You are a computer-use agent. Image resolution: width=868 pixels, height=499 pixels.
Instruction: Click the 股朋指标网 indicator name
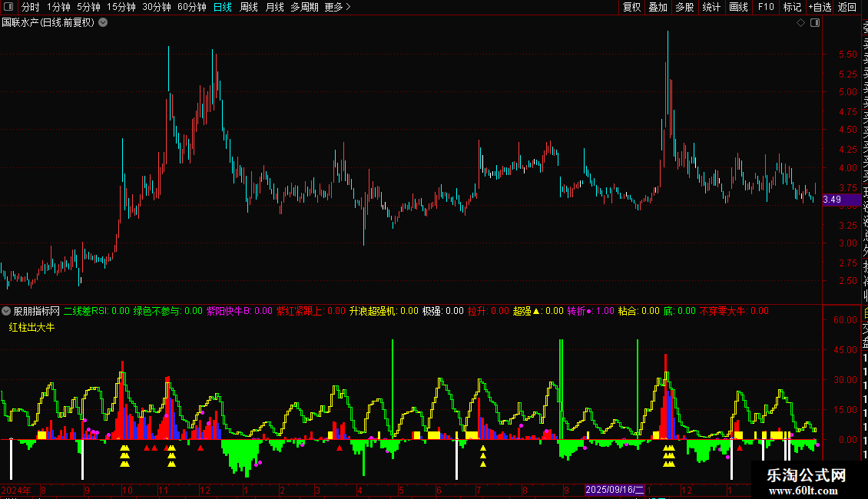(x=37, y=311)
